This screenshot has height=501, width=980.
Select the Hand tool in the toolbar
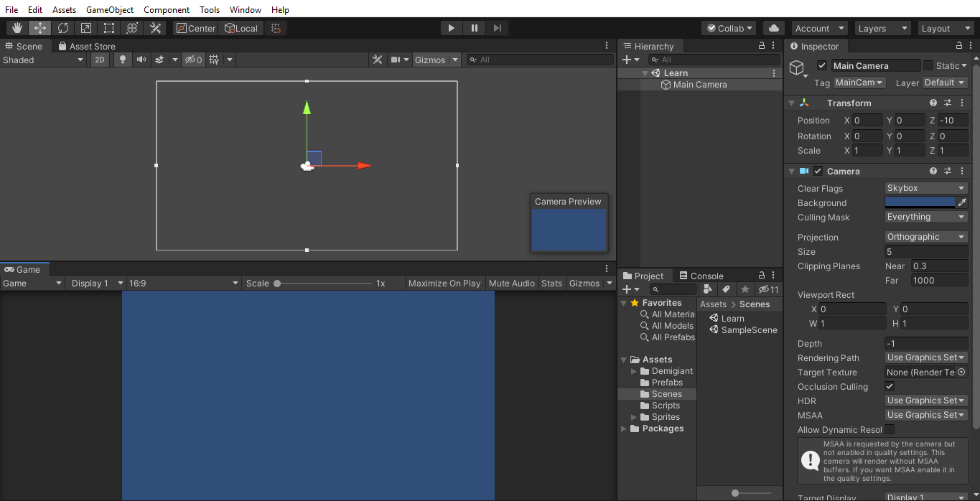click(17, 28)
